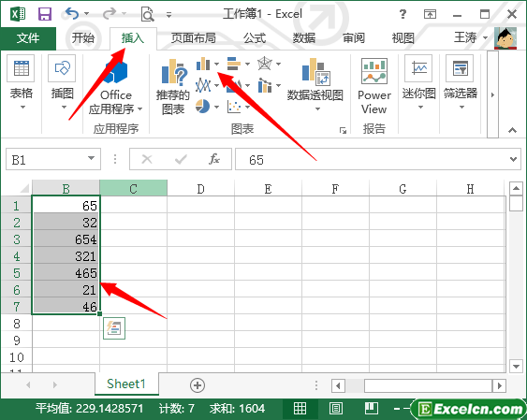Viewport: 527px width, 420px height.
Task: Click Select All corner button
Action: click(x=17, y=188)
